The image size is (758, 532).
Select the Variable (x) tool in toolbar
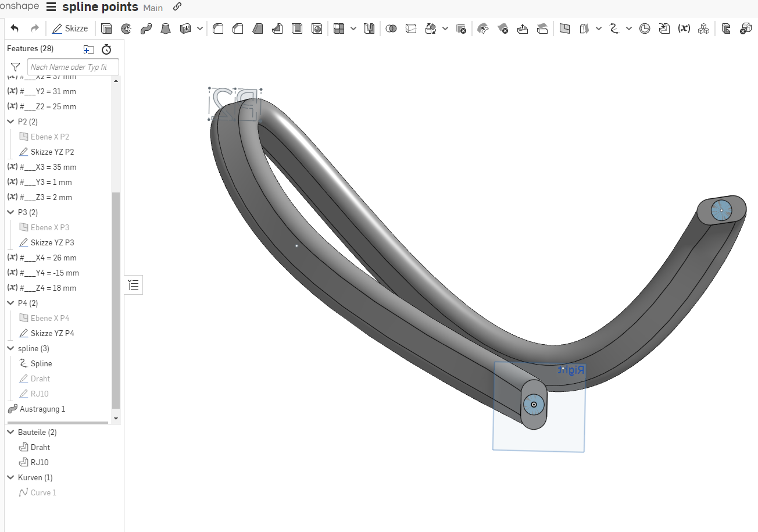[684, 28]
